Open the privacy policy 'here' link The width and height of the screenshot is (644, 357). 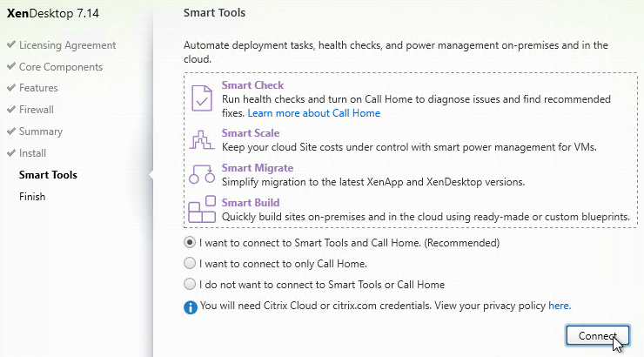pyautogui.click(x=560, y=306)
